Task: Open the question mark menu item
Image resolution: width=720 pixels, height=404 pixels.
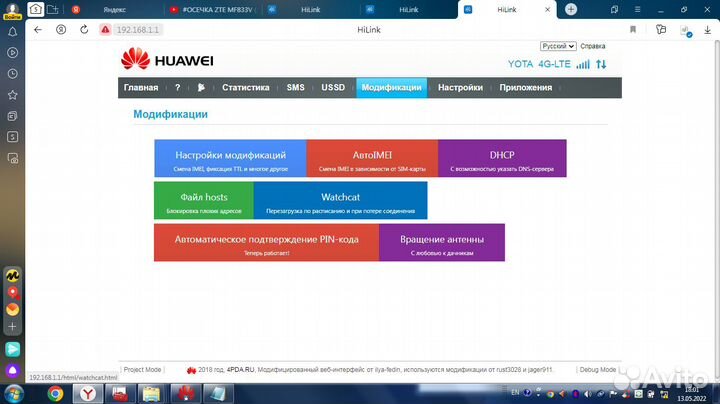Action: pyautogui.click(x=178, y=88)
